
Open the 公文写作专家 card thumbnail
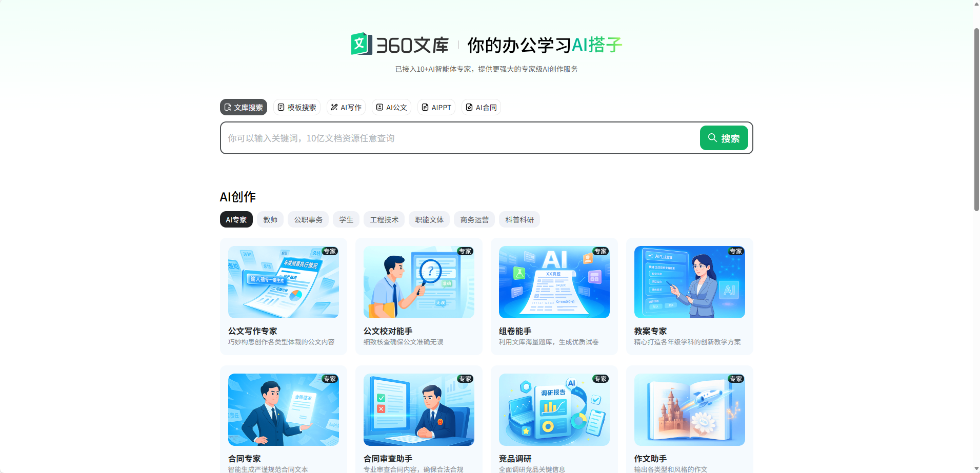284,282
